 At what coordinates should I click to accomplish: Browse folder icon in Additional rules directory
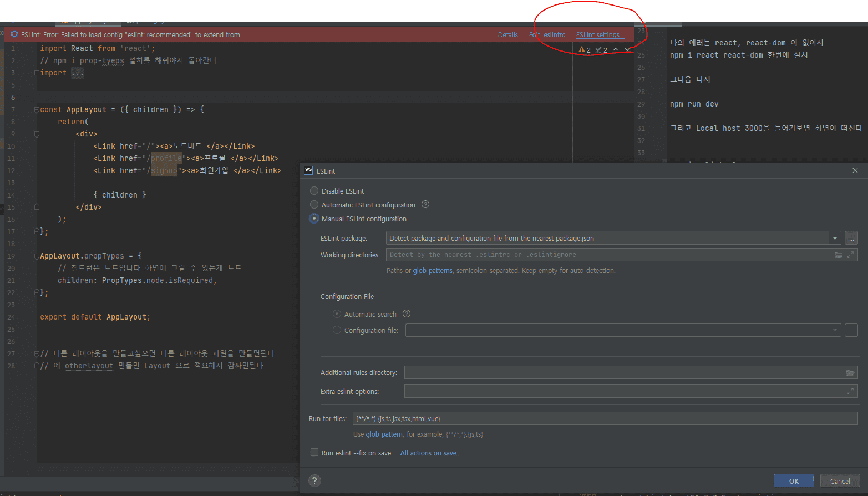pyautogui.click(x=850, y=372)
